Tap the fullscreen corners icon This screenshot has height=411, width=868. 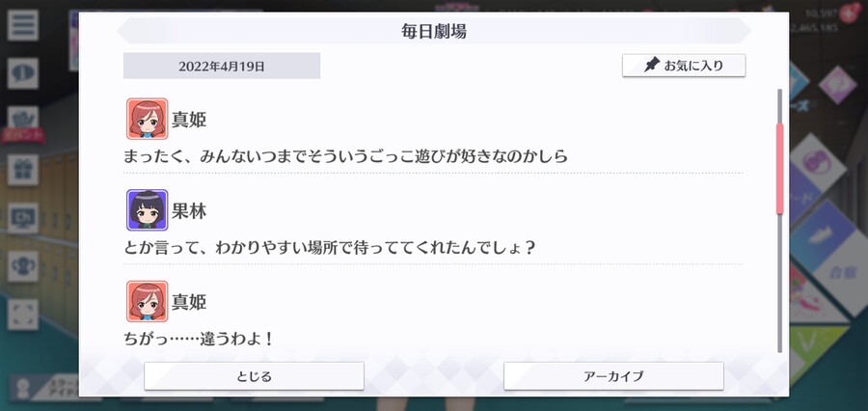coord(23,315)
